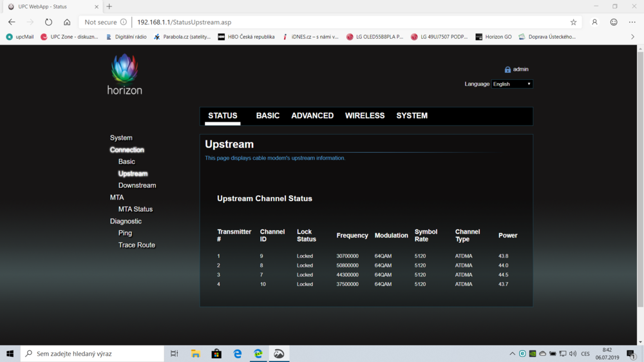Open the Ping diagnostic page

pos(125,233)
